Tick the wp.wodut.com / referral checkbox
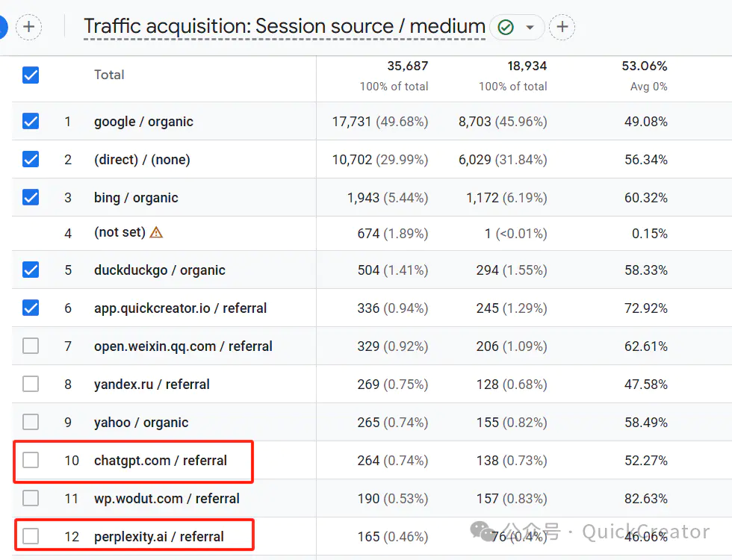This screenshot has width=732, height=560. [x=31, y=498]
